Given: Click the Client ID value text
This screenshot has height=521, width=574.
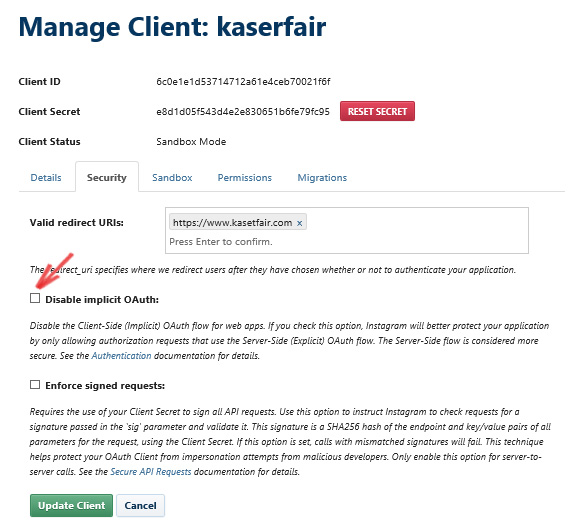Looking at the screenshot, I should pos(243,82).
